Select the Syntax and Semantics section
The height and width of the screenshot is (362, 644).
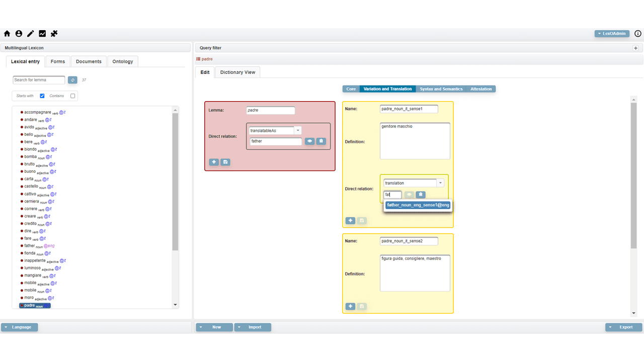point(441,89)
